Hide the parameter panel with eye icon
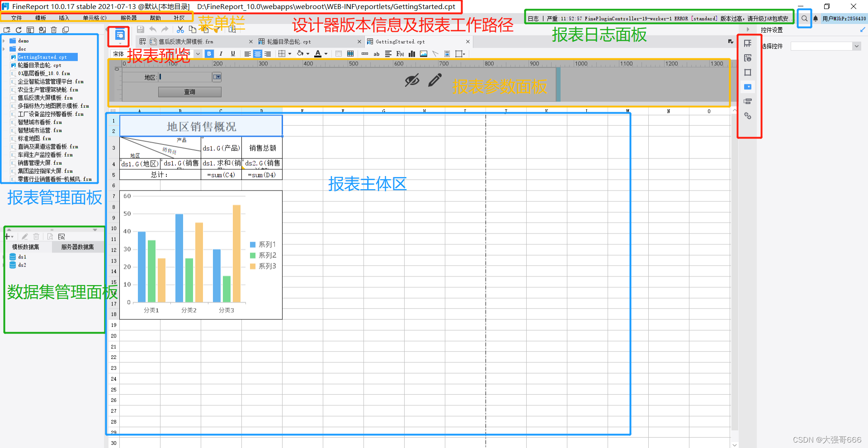The image size is (868, 448). click(x=412, y=81)
